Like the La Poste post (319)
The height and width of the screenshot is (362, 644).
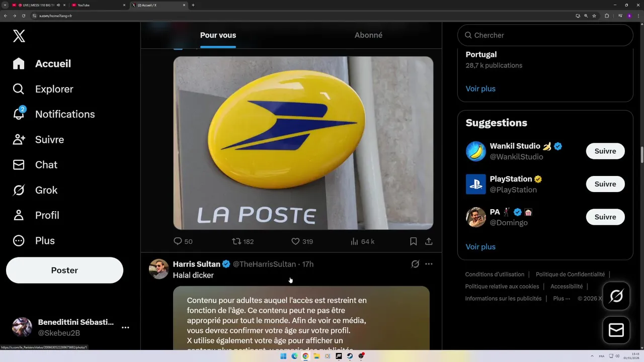coord(302,241)
